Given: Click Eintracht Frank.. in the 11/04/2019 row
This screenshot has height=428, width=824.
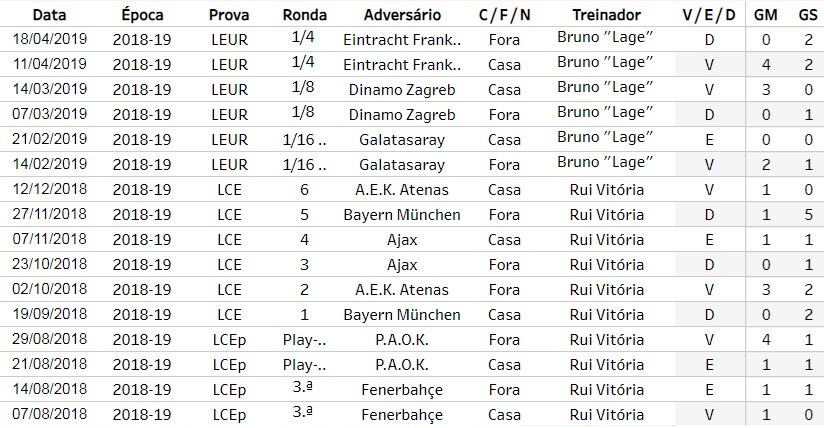Looking at the screenshot, I should pyautogui.click(x=401, y=65).
